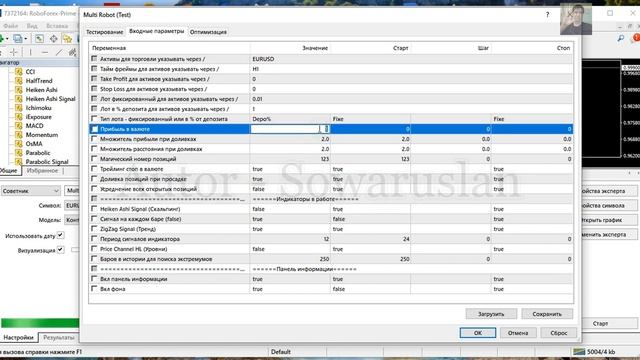Click the Parabolic indicator icon
This screenshot has width=640, height=360.
pos(18,153)
